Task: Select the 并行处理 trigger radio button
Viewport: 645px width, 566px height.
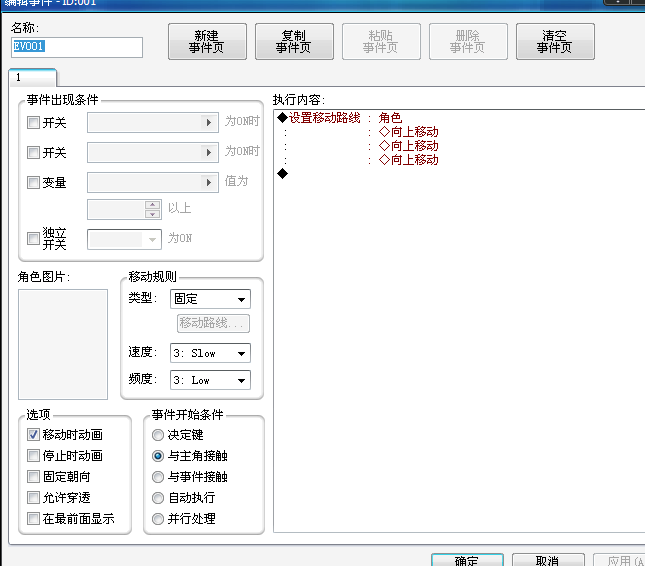Action: point(158,519)
